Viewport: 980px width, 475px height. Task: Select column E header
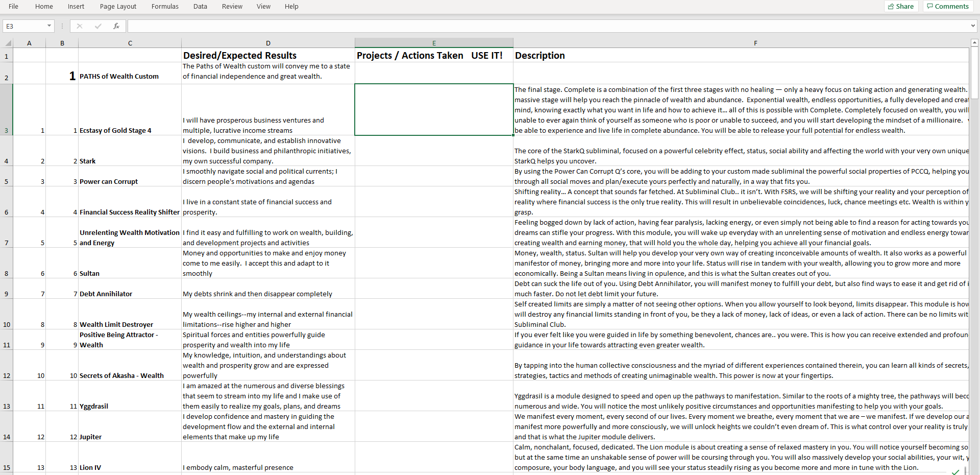coord(434,43)
